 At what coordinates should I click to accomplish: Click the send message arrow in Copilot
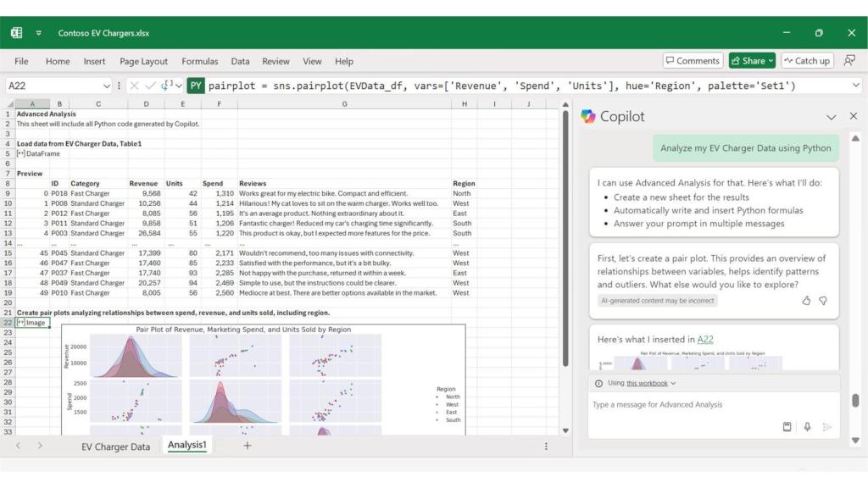click(x=826, y=427)
